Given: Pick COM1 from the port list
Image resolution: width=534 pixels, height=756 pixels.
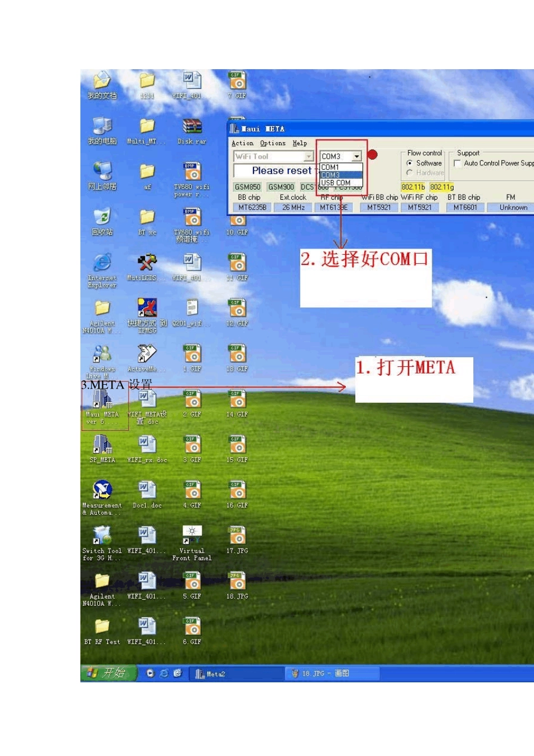Looking at the screenshot, I should coord(341,167).
